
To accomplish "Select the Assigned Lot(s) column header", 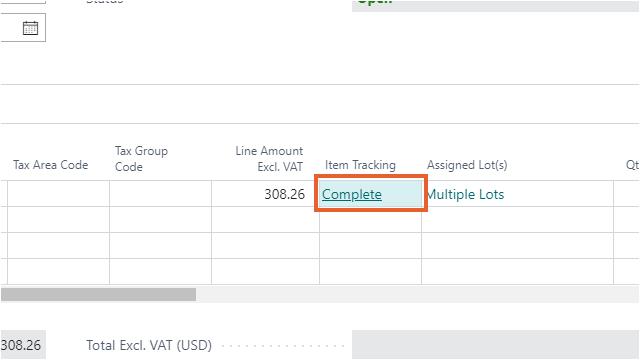I will tap(467, 165).
